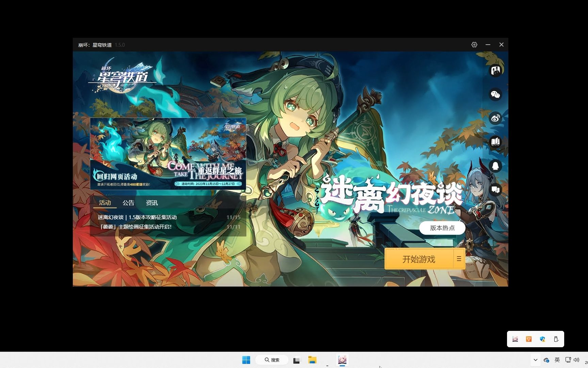The width and height of the screenshot is (588, 368).
Task: Click the 回归网页活动 banner image
Action: pyautogui.click(x=168, y=154)
